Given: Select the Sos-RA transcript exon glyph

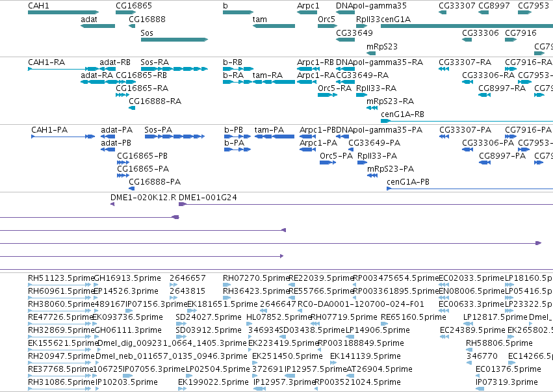Looking at the screenshot, I should [174, 69].
